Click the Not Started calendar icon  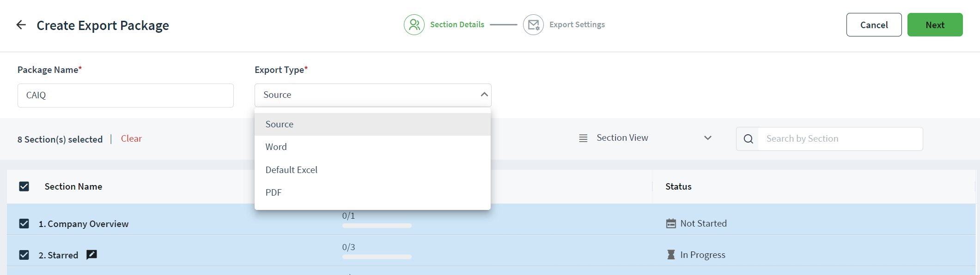point(671,223)
